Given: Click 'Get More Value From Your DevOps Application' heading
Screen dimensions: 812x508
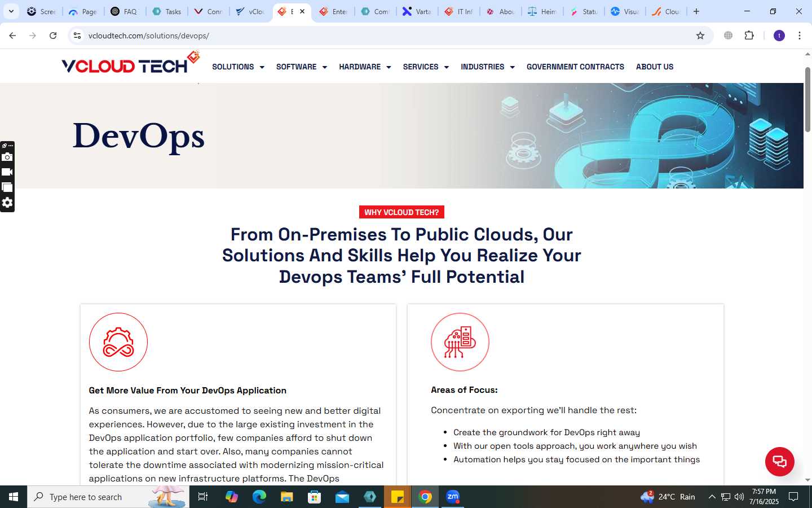Looking at the screenshot, I should coord(188,391).
